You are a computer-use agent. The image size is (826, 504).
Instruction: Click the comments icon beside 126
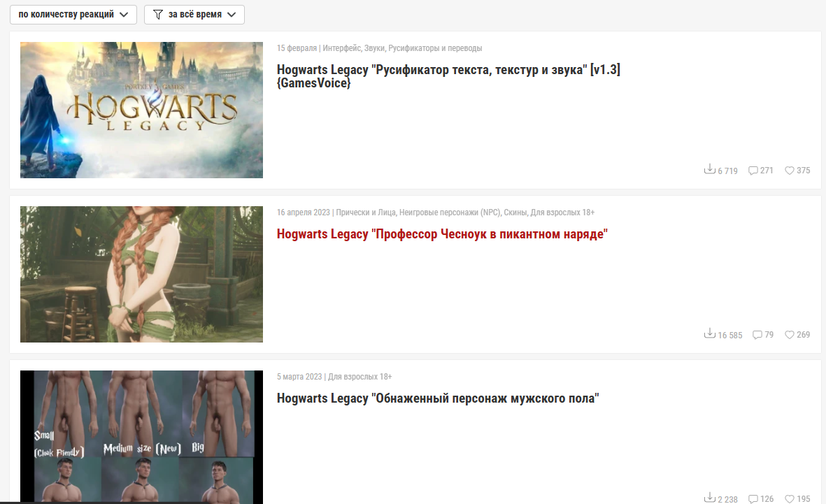[753, 499]
